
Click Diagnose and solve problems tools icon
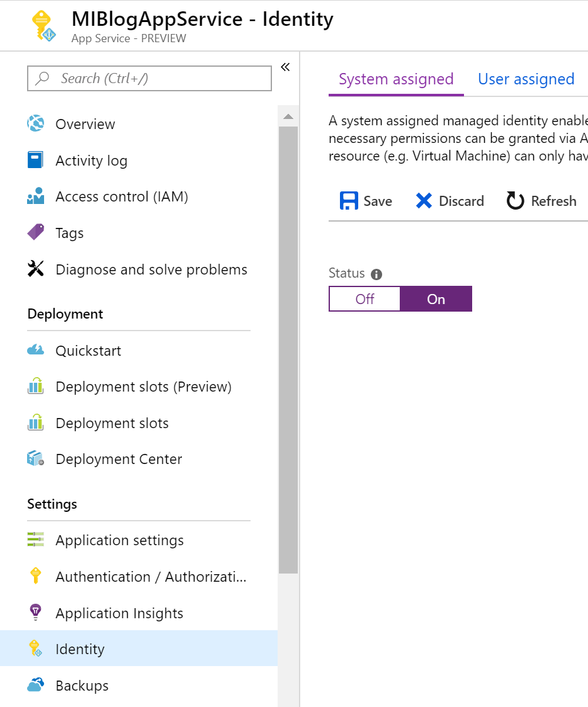36,269
